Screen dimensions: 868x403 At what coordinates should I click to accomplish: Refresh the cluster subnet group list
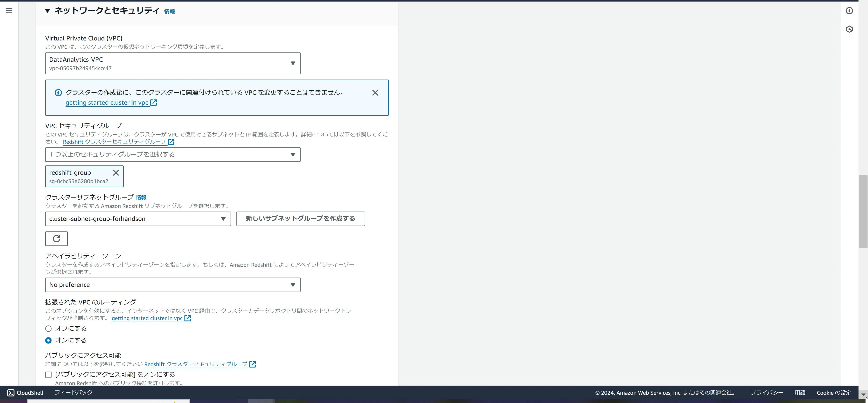tap(56, 238)
